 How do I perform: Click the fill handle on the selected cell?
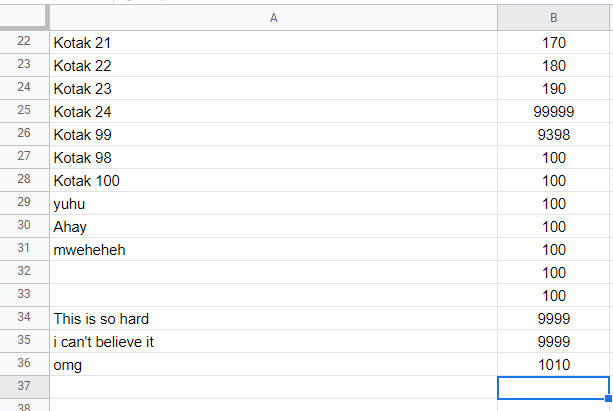[x=608, y=398]
